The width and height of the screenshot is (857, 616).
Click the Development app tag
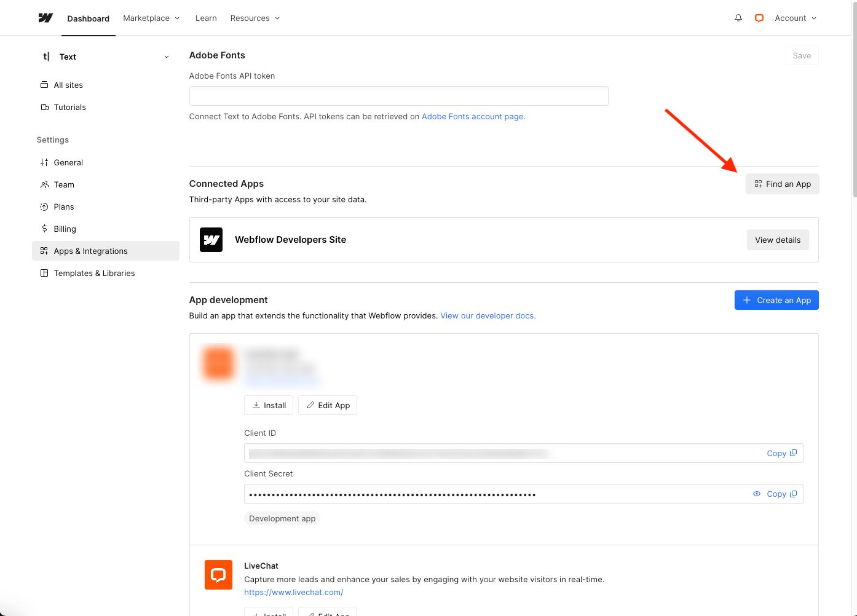tap(282, 518)
